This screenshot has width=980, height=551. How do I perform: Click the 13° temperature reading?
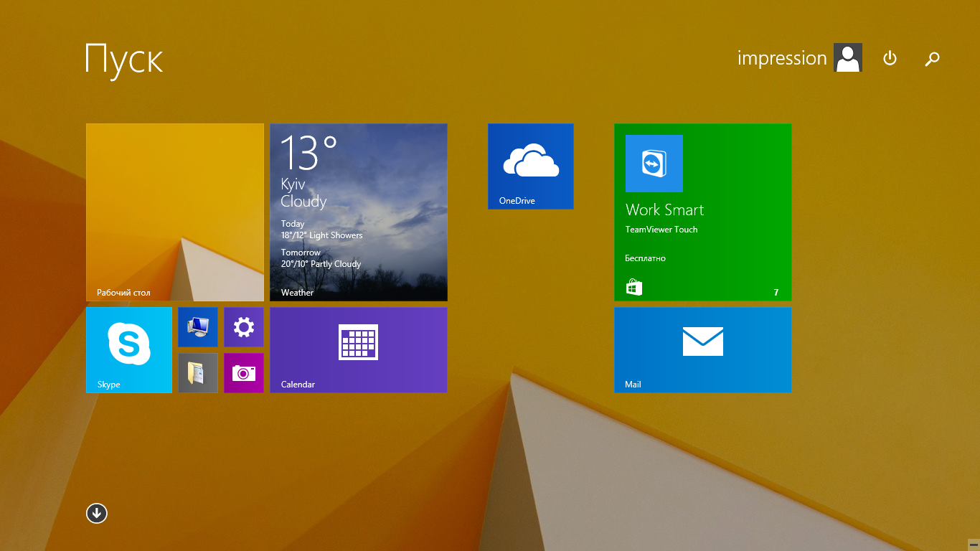coord(308,152)
